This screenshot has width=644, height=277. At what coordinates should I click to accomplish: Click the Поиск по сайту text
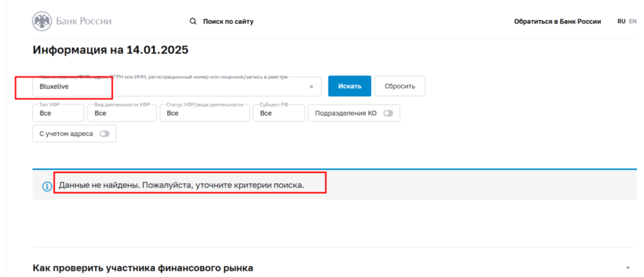(228, 21)
